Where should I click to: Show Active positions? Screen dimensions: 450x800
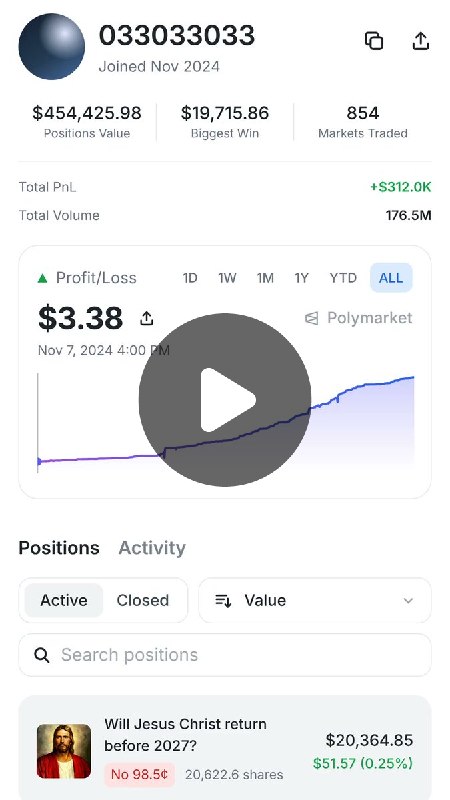click(x=64, y=601)
